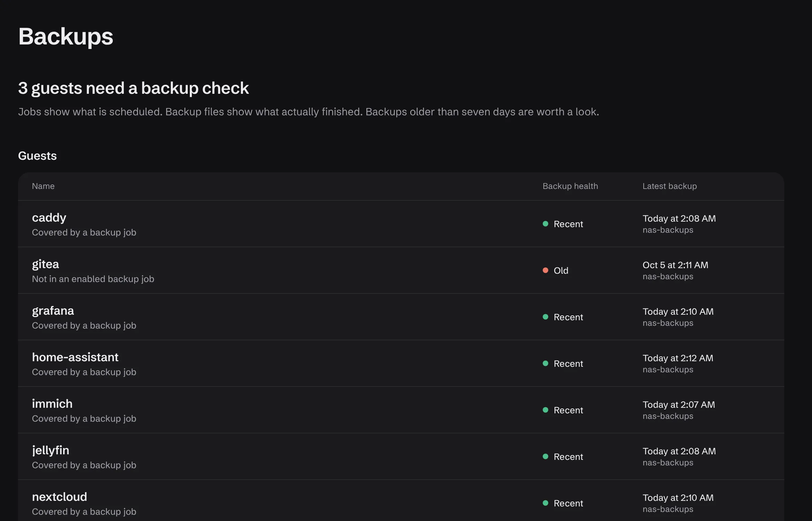Click the Backups page title
Image resolution: width=812 pixels, height=521 pixels.
click(x=66, y=36)
